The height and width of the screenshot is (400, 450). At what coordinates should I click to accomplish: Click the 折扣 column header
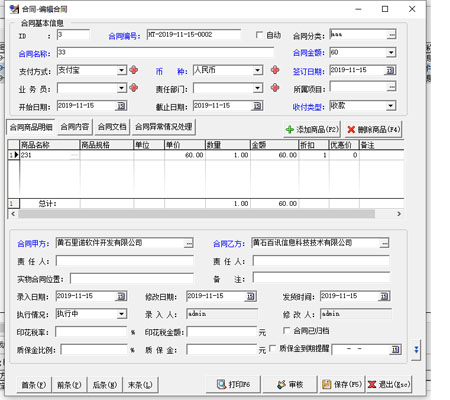click(314, 145)
